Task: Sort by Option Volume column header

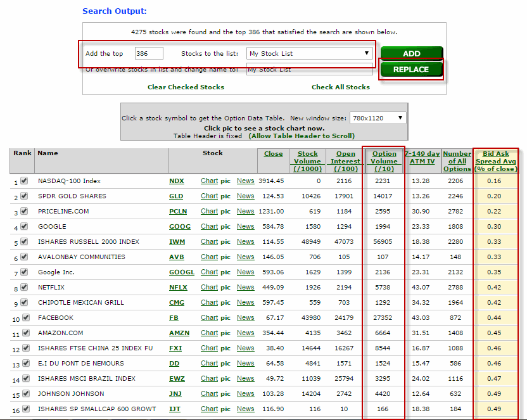Action: coord(384,162)
